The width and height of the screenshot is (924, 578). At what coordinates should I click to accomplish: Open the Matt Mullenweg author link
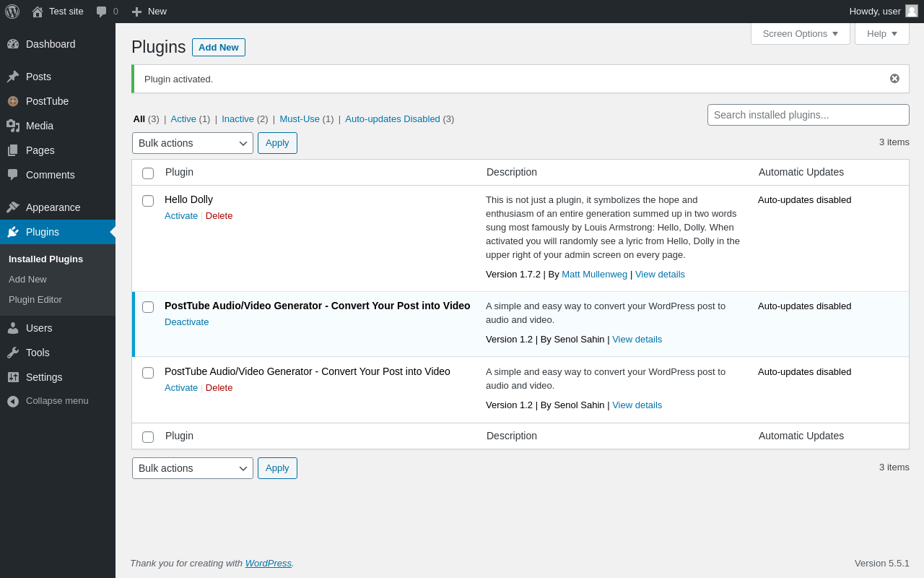point(595,275)
